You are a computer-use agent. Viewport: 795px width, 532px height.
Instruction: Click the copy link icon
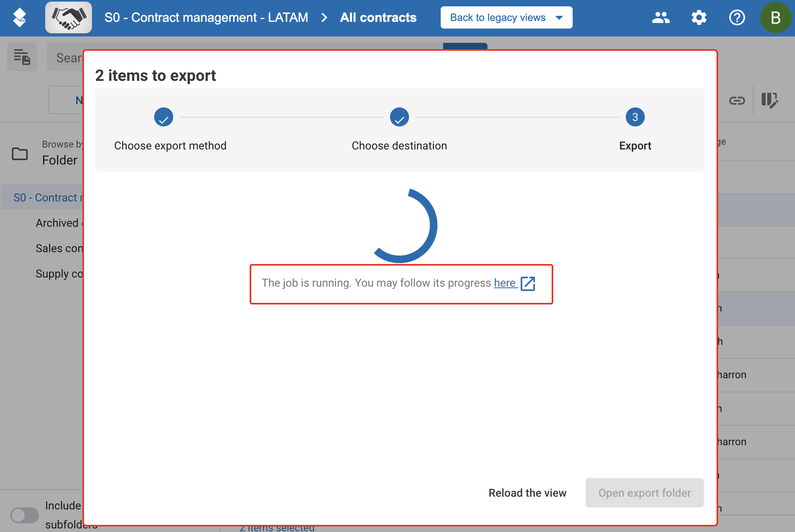(x=737, y=101)
